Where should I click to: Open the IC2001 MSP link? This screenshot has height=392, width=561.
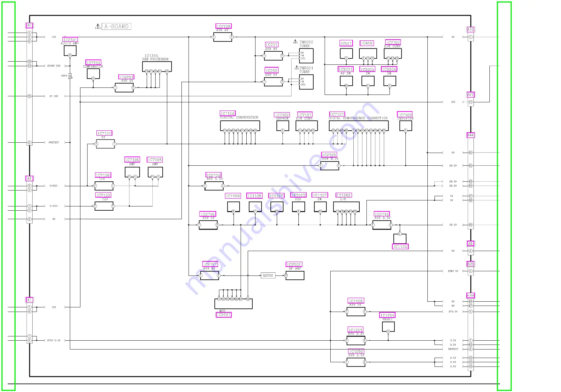click(224, 314)
